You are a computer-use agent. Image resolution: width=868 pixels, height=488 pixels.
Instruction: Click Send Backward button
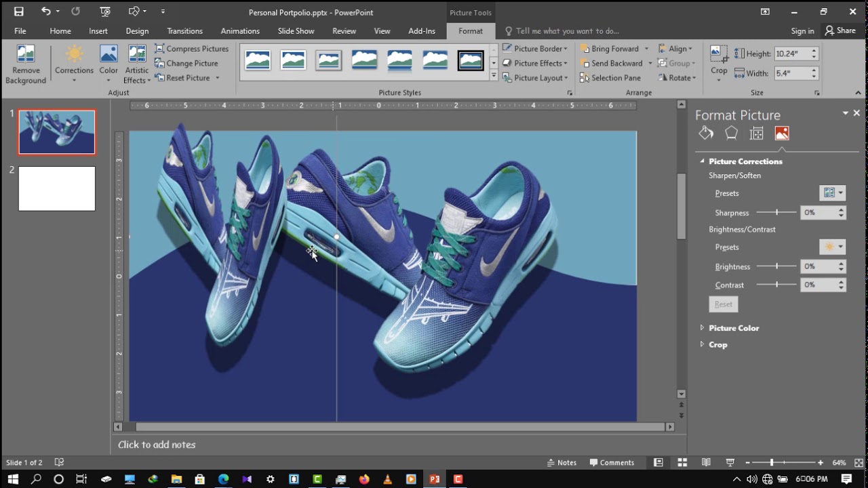610,63
